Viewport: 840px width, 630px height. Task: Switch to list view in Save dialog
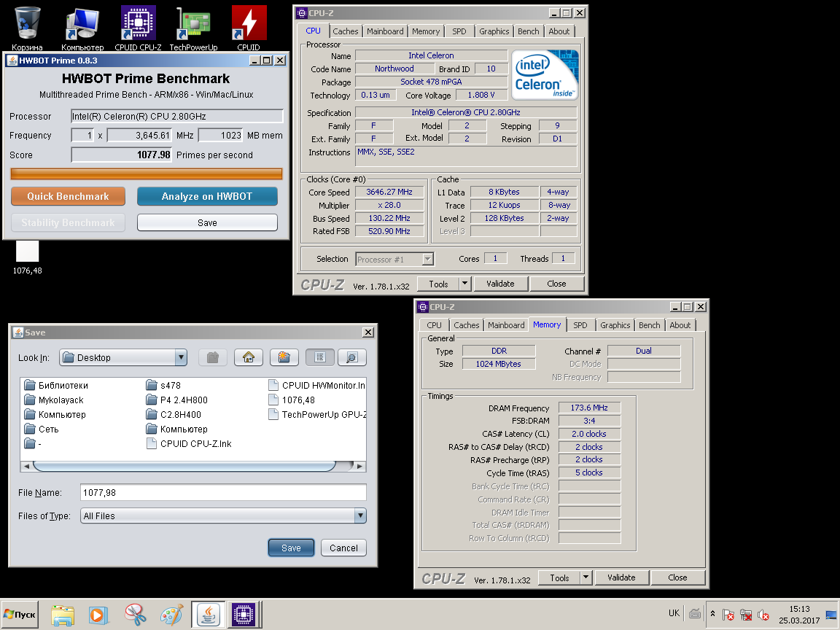pyautogui.click(x=320, y=357)
